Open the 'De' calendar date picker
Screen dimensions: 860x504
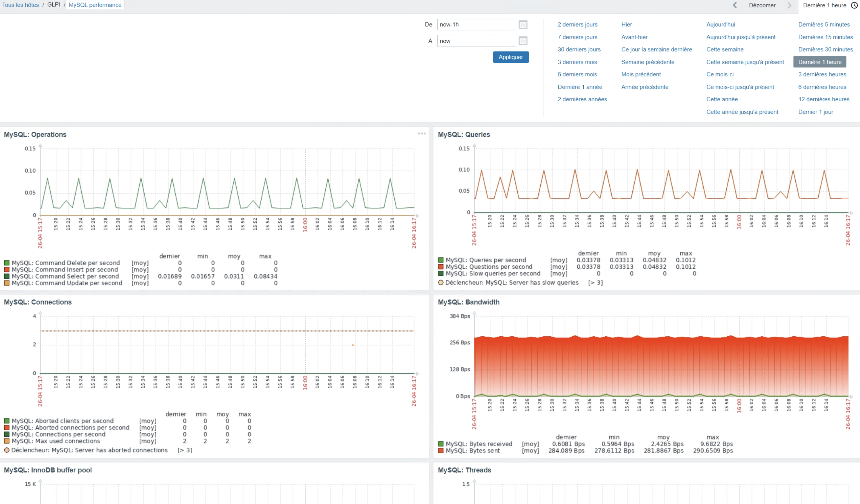[523, 25]
